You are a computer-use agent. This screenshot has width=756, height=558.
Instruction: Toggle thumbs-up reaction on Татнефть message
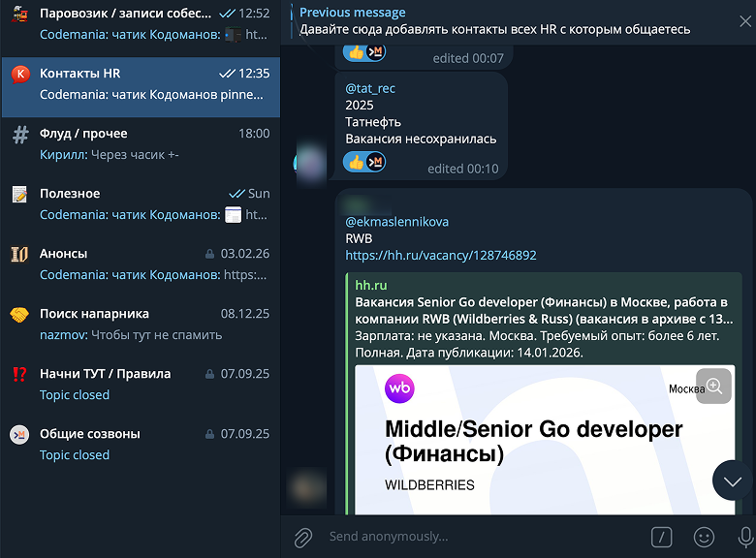[364, 162]
